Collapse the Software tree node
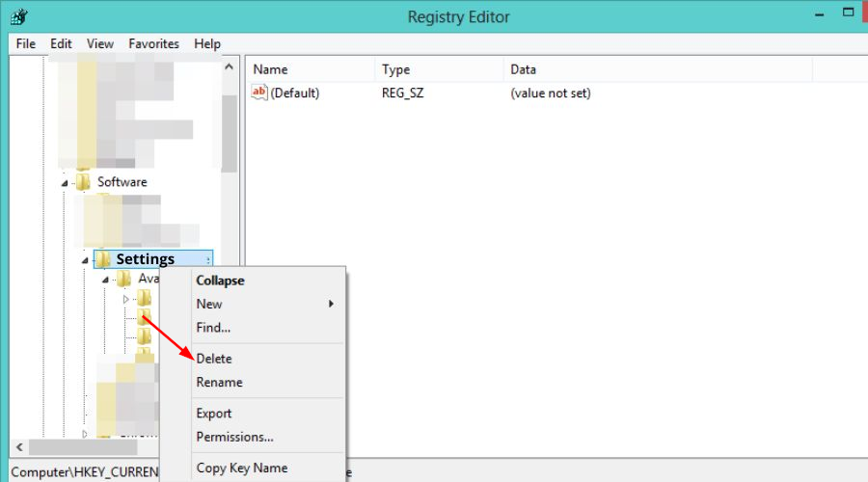This screenshot has height=482, width=868. pyautogui.click(x=65, y=182)
